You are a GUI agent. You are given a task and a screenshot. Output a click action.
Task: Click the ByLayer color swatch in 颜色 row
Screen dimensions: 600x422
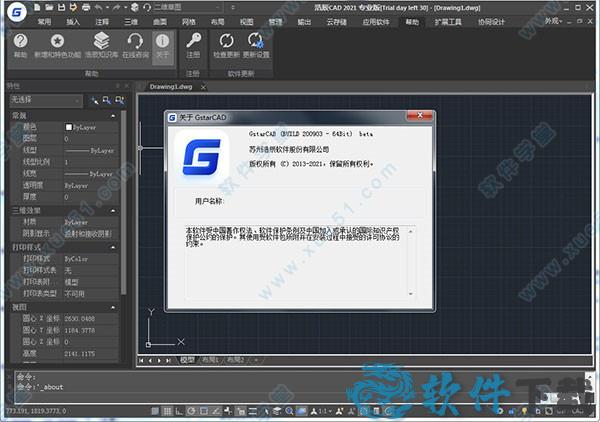(68, 127)
